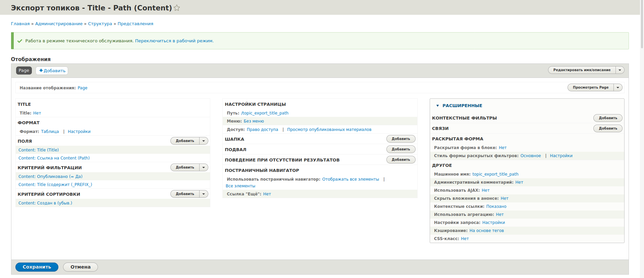Edit sort Content: Создан в (убыв.)
This screenshot has width=644, height=278.
45,203
